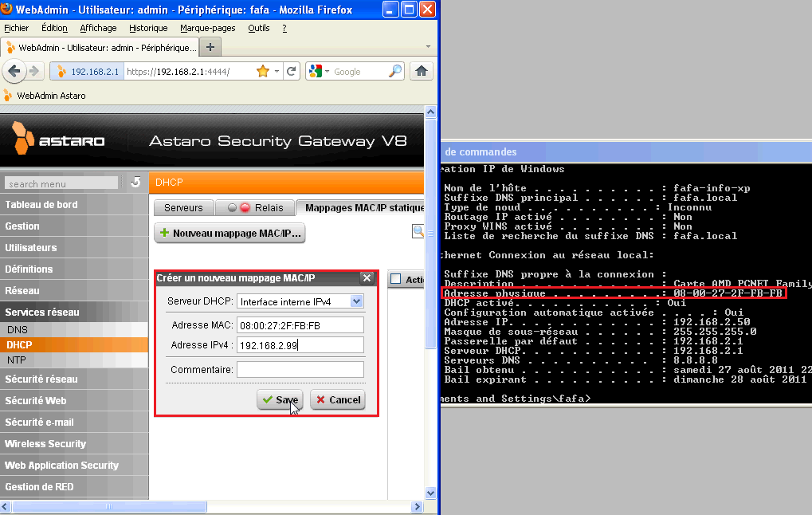The height and width of the screenshot is (515, 812).
Task: Bookmark page with the star icon
Action: 263,71
